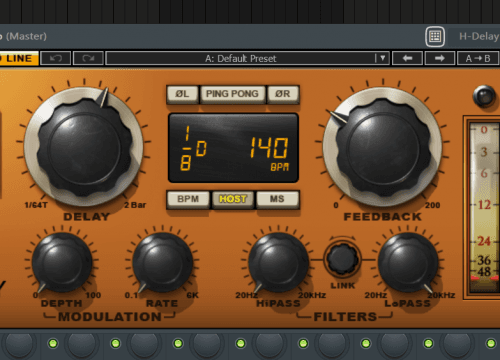The image size is (500, 360).
Task: Open the plugin keypad grid icon
Action: tap(435, 36)
